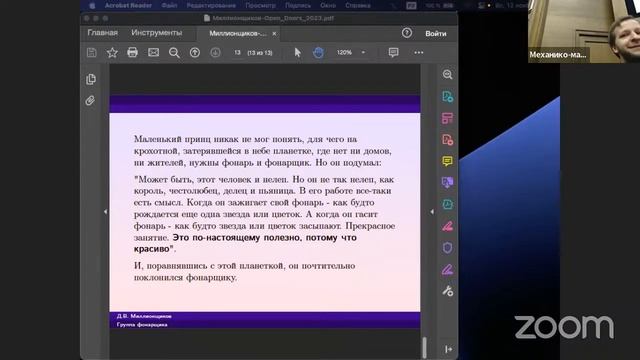The image size is (640, 360).
Task: Open Create PDF red tool icon
Action: pos(447,140)
